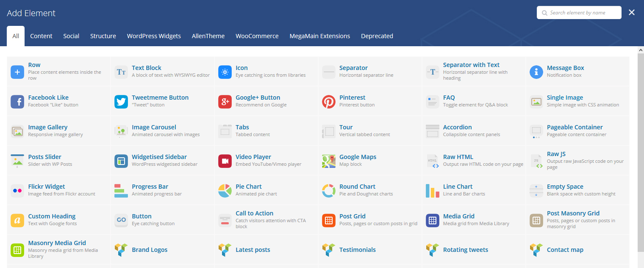Choose the Line Chart icon
Viewport: 644px width, 268px height.
433,191
